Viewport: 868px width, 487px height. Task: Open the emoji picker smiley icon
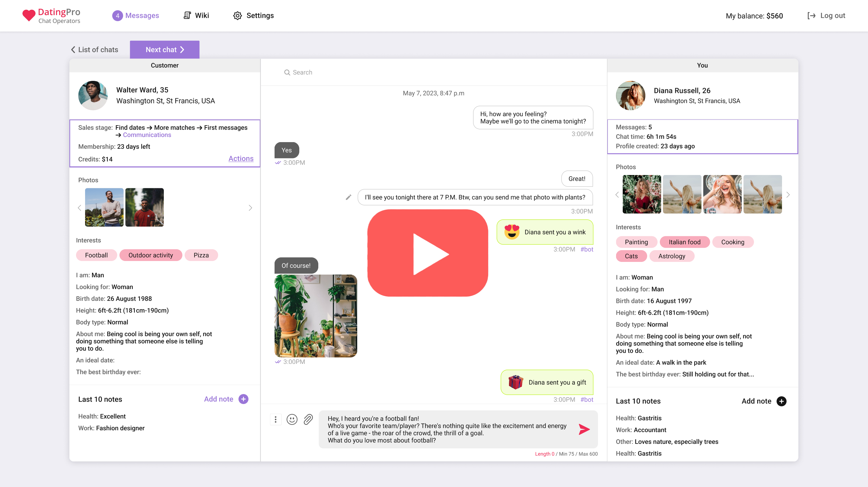pos(292,419)
